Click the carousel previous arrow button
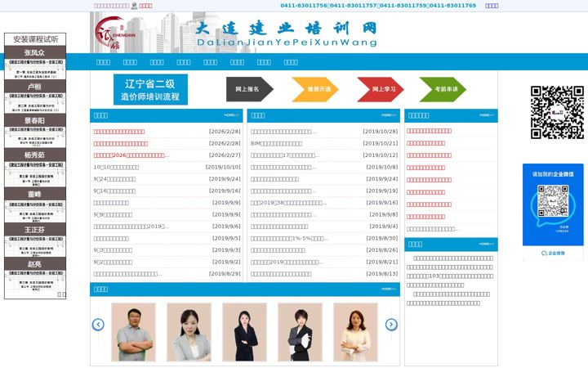The height and width of the screenshot is (368, 588). click(98, 325)
